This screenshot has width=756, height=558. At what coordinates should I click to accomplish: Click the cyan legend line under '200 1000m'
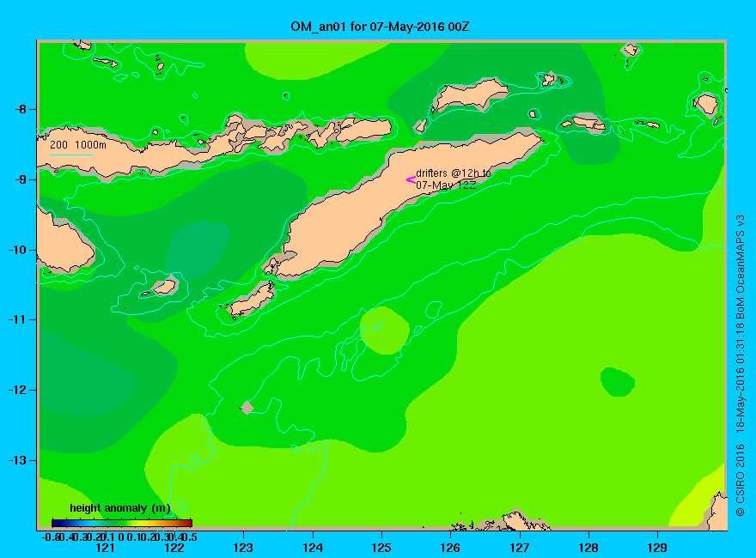(x=71, y=155)
